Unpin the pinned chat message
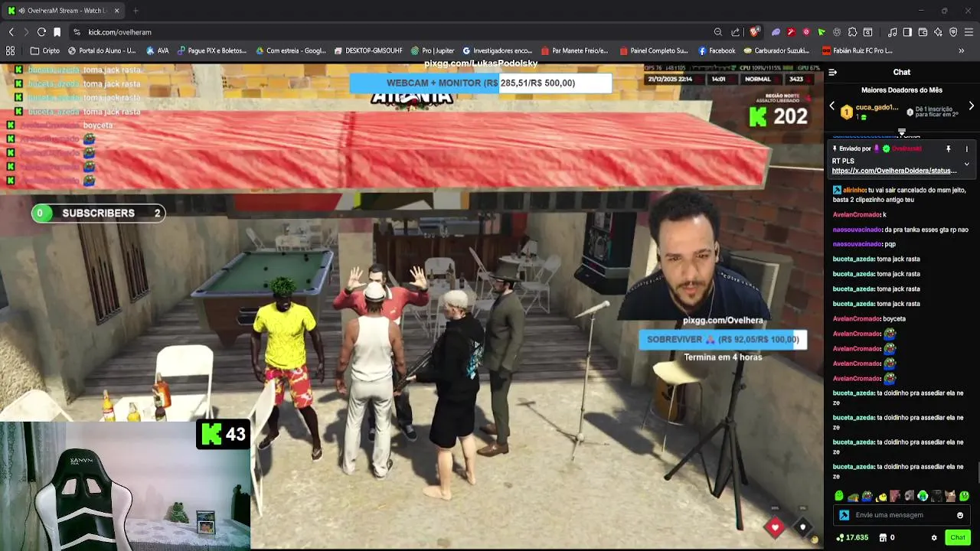 (948, 148)
